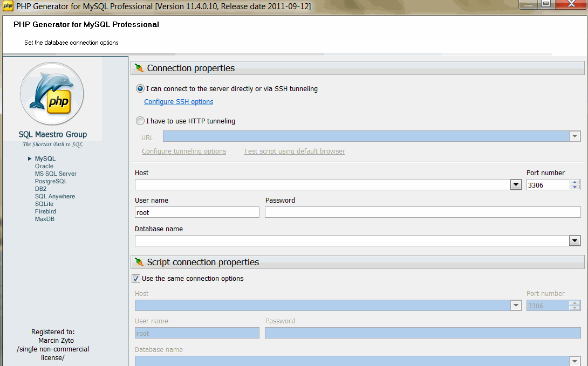The image size is (588, 366).
Task: Select Firebird in the product list
Action: pyautogui.click(x=45, y=211)
